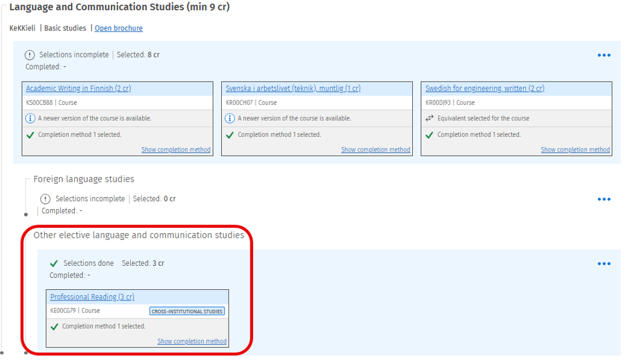This screenshot has height=364, width=628.
Task: Click newer version notice in Academic Writing card
Action: [x=94, y=118]
